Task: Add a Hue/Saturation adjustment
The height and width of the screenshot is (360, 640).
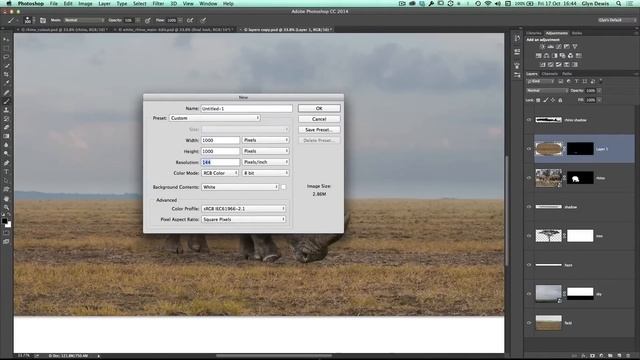Action: (538, 56)
